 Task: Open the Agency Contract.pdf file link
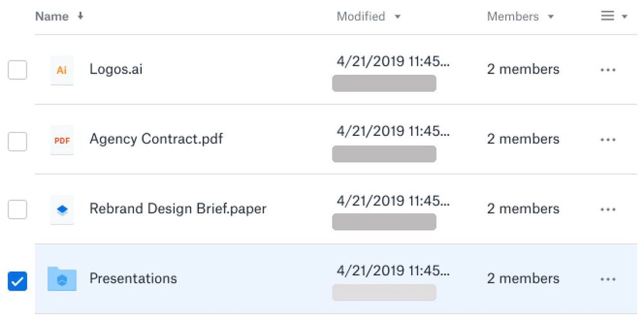[156, 140]
